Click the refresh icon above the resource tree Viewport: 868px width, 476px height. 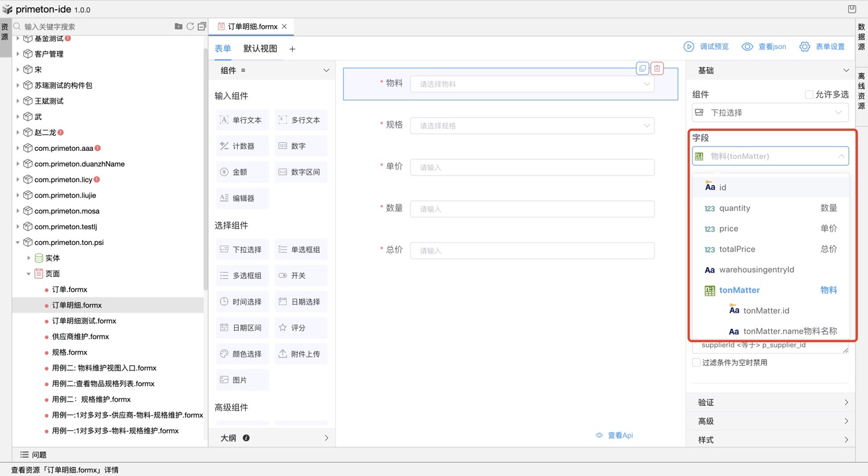(190, 27)
